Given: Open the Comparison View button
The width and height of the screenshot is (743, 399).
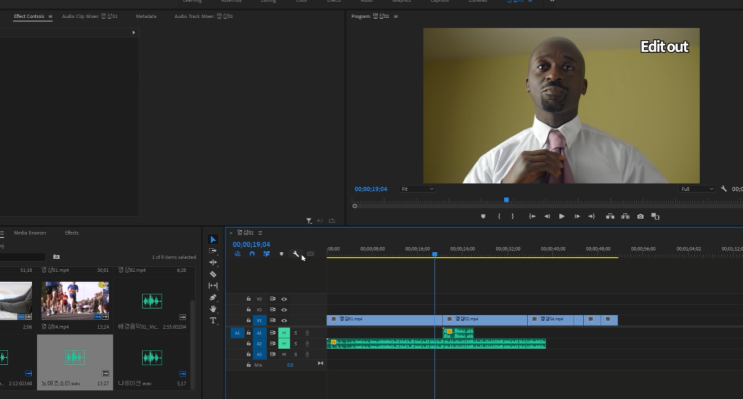Looking at the screenshot, I should click(655, 216).
